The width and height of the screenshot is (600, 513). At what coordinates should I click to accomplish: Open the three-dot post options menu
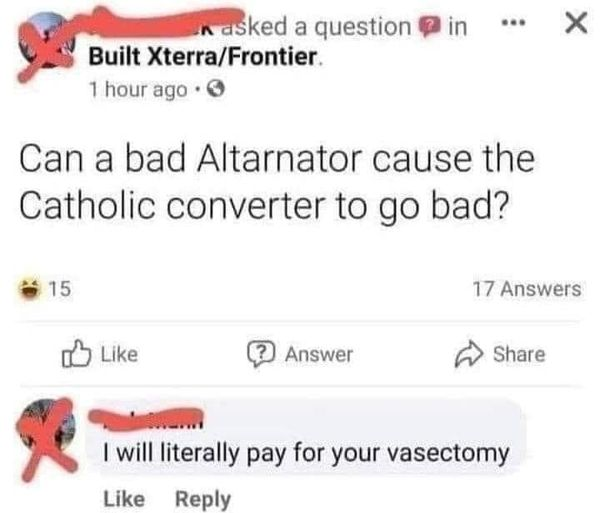click(x=514, y=24)
